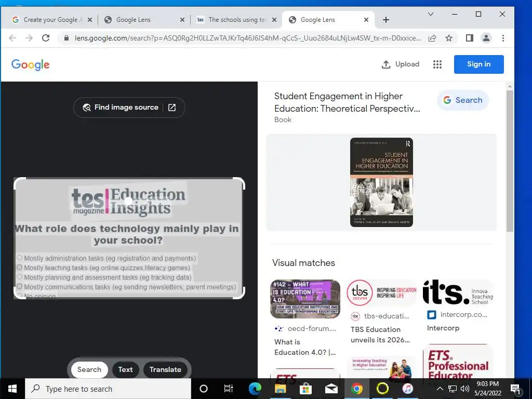
Task: Open Microsoft Store from taskbar
Action: pyautogui.click(x=305, y=389)
